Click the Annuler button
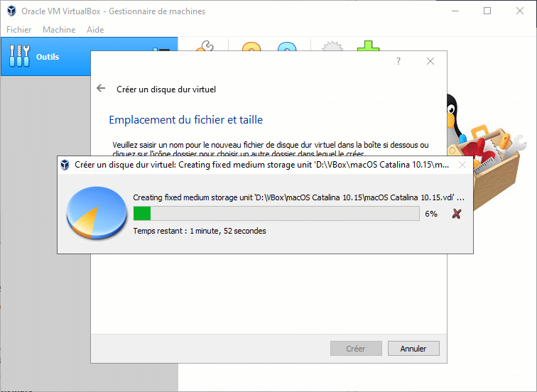 click(413, 349)
